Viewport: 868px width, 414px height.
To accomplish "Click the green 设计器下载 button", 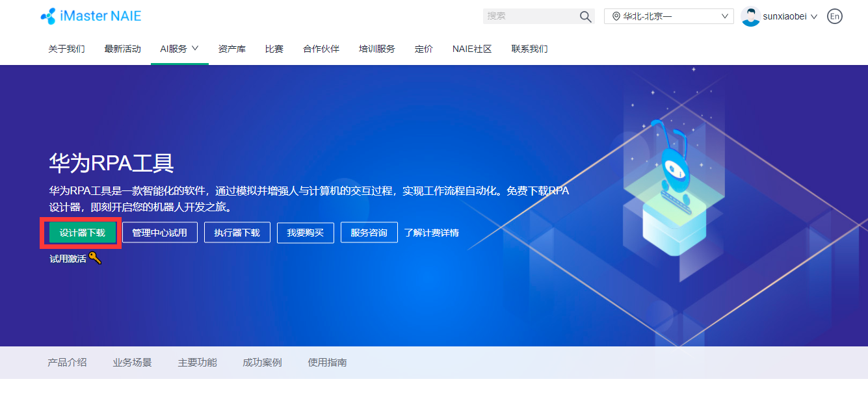I will [83, 233].
